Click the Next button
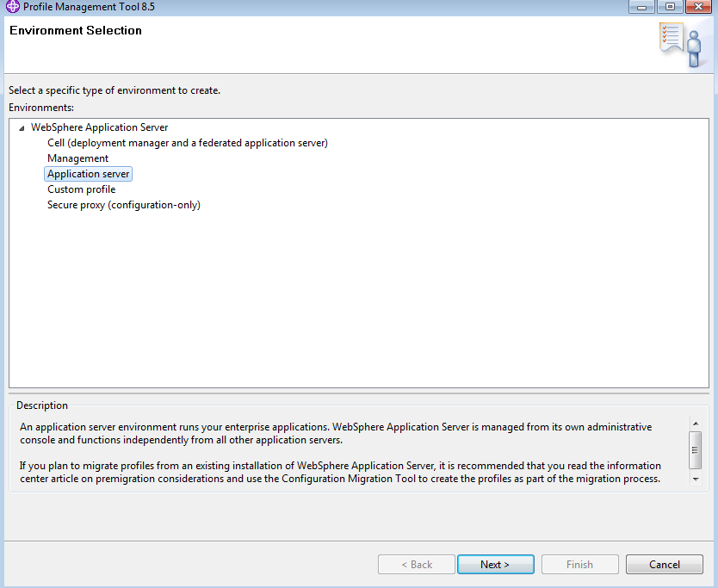This screenshot has width=718, height=588. pos(496,564)
